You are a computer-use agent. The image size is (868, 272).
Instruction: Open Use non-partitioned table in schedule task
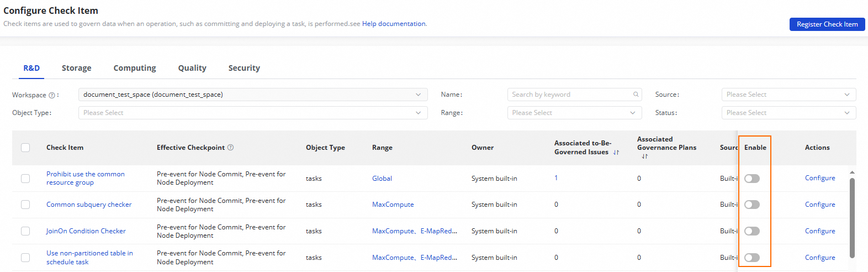(89, 258)
